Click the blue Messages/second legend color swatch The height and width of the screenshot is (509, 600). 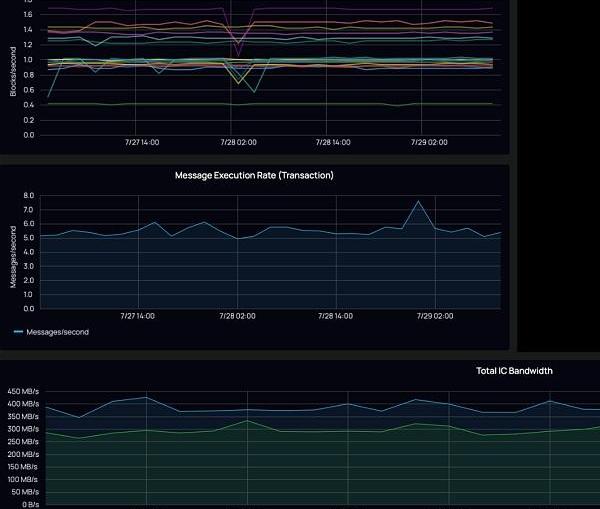[x=18, y=332]
